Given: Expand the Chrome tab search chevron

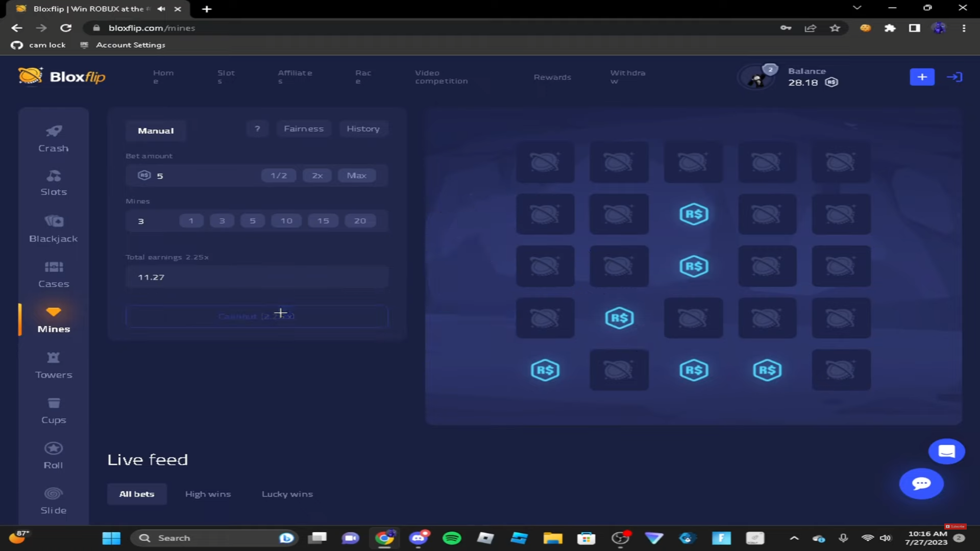Looking at the screenshot, I should (857, 8).
